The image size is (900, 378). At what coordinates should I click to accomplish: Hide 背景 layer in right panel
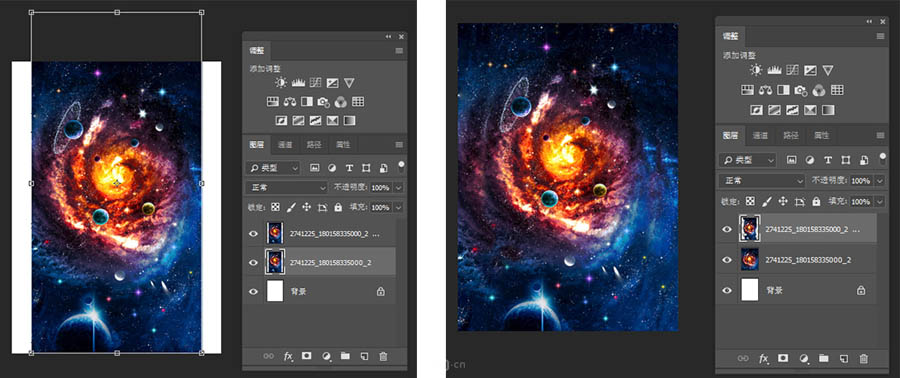coord(727,290)
